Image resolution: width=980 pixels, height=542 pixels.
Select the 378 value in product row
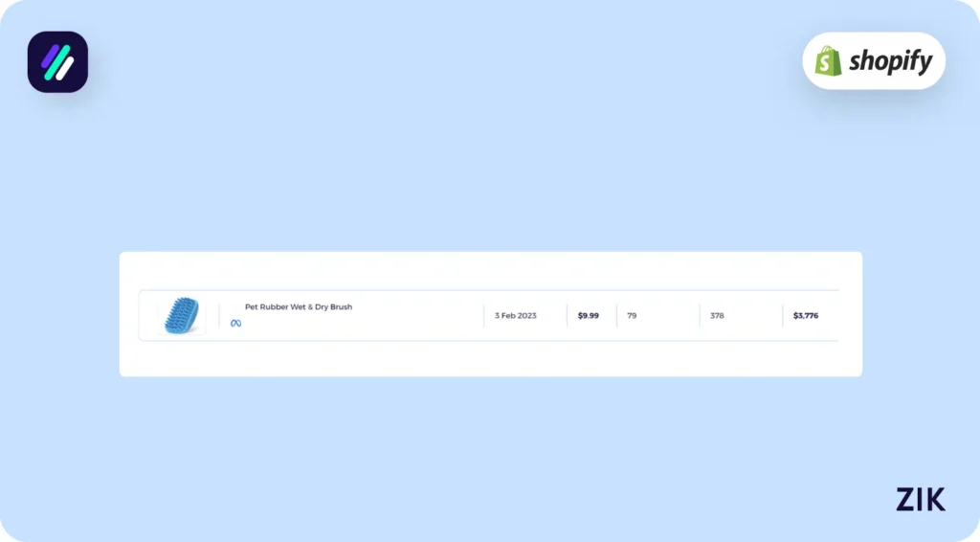(717, 315)
